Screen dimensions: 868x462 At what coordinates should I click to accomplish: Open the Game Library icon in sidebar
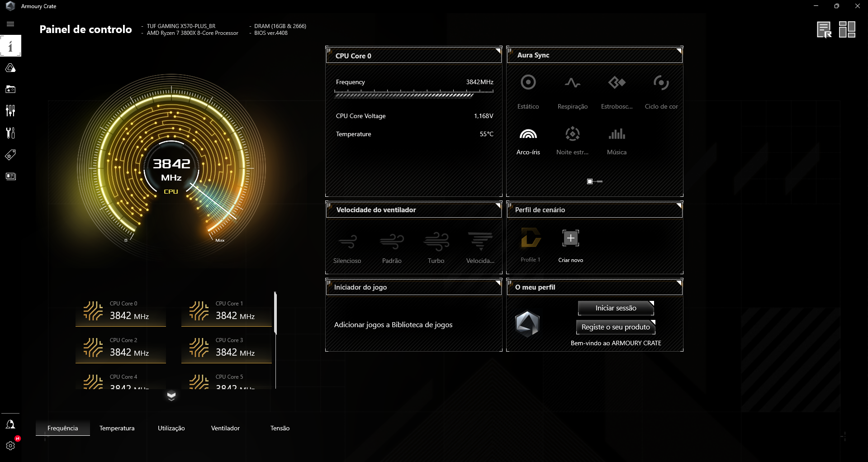pos(10,89)
